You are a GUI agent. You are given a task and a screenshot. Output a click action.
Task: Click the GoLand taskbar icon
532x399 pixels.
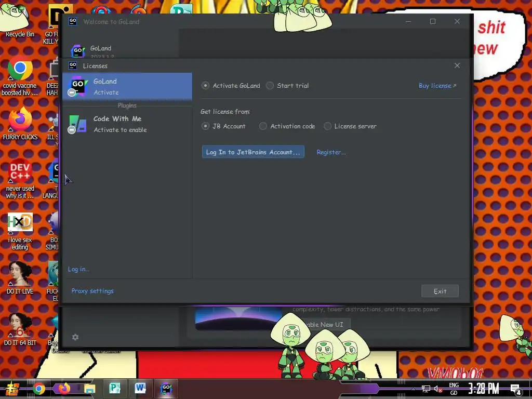point(166,389)
